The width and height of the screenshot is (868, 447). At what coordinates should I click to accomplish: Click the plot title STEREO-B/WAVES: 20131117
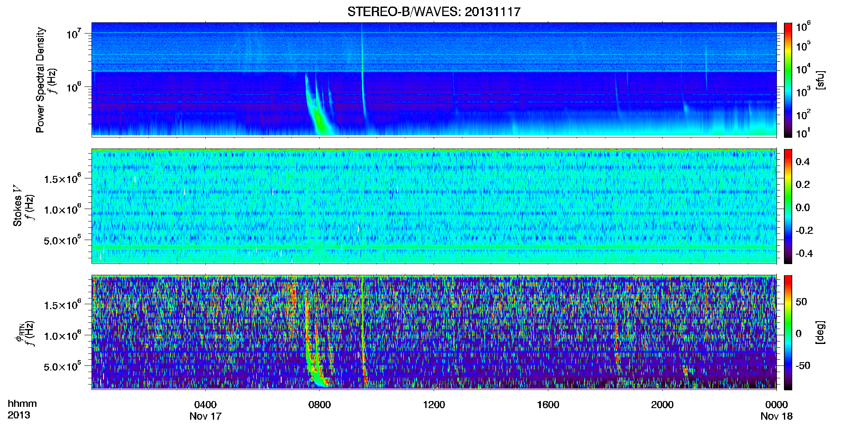tap(434, 12)
